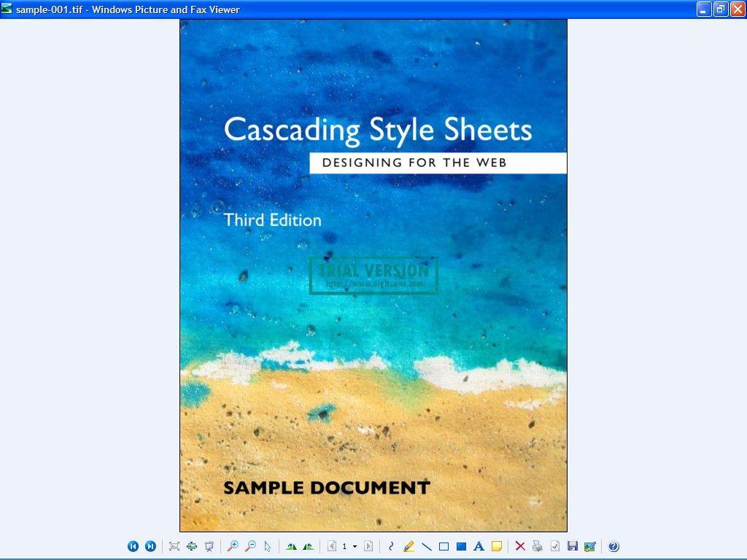Restore down the viewer window
747x560 pixels.
[721, 9]
